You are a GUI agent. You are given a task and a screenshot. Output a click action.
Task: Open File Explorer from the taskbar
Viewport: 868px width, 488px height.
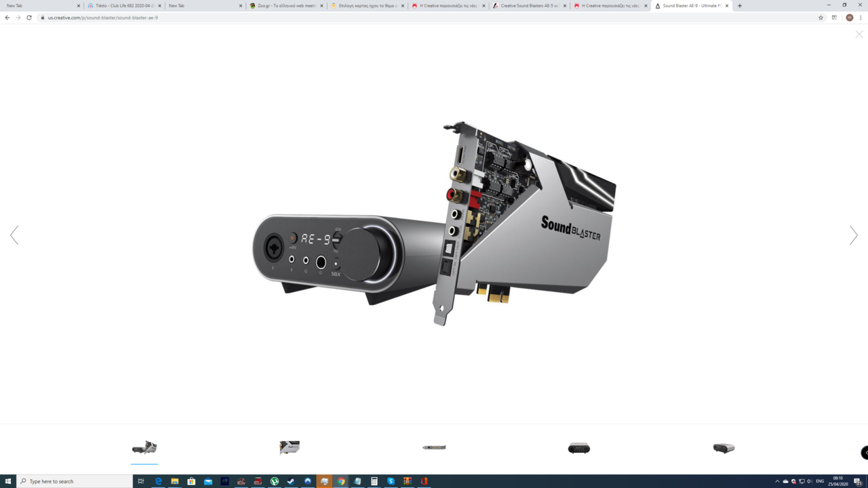pyautogui.click(x=175, y=481)
